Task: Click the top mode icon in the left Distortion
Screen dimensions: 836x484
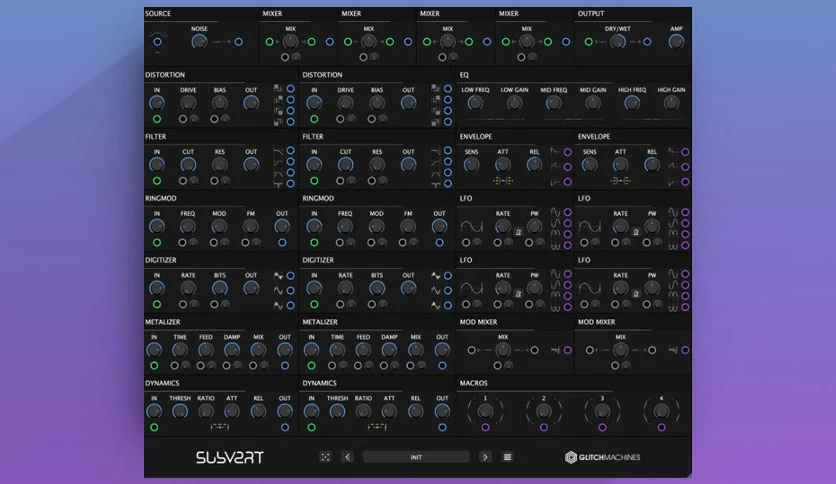Action: pos(278,88)
